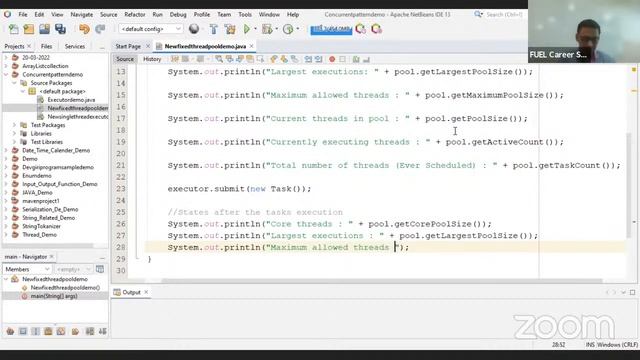
Task: Click the Redo arrow icon
Action: coord(100,29)
